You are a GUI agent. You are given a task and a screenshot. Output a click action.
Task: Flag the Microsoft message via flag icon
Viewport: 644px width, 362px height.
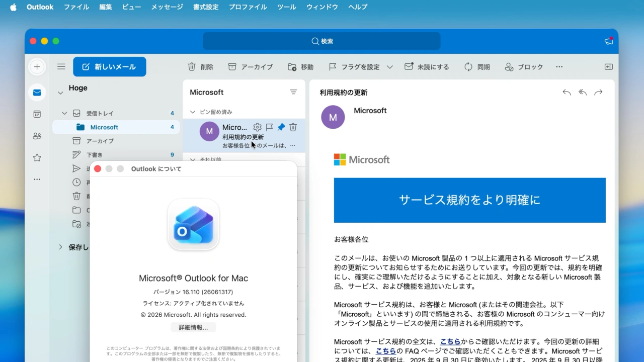[269, 127]
